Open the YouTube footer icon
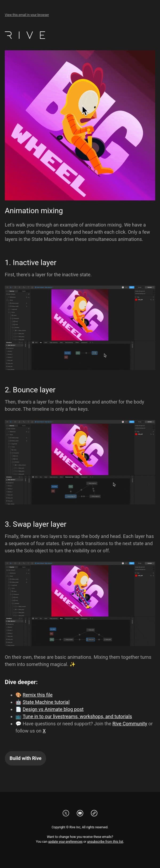160x868 pixels. (80, 813)
